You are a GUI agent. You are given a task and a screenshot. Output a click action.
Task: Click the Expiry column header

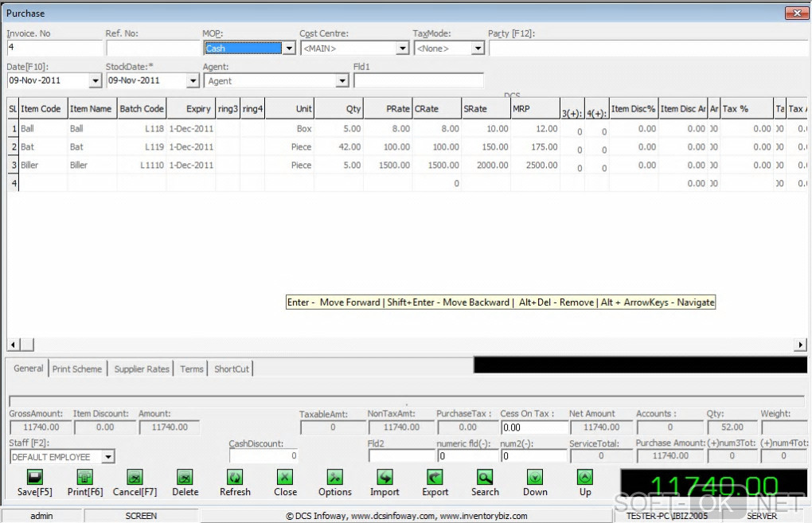tap(190, 109)
